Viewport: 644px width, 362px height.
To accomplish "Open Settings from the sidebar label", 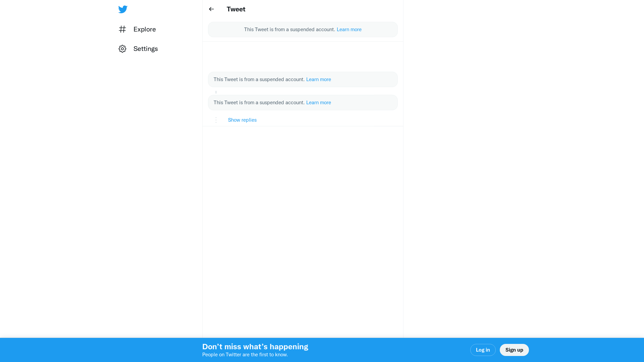I will 146,49.
